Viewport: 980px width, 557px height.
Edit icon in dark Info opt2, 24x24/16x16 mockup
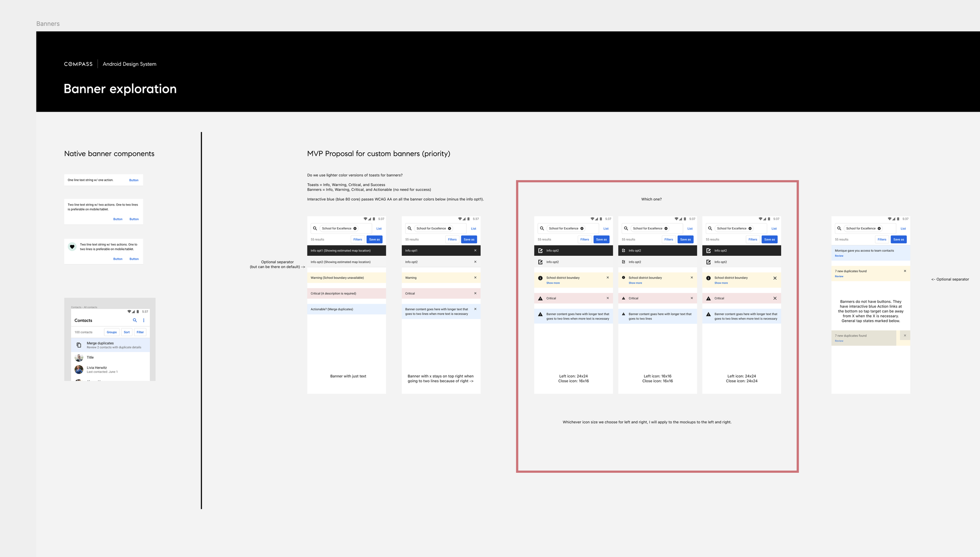point(541,251)
